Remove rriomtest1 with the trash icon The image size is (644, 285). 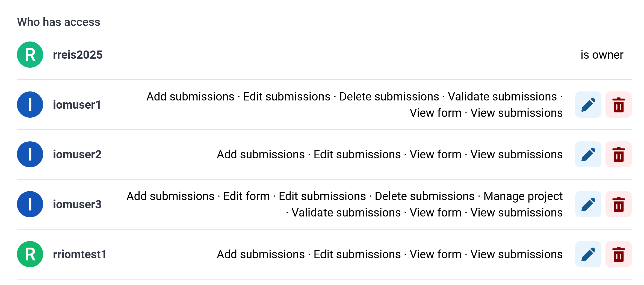tap(618, 254)
